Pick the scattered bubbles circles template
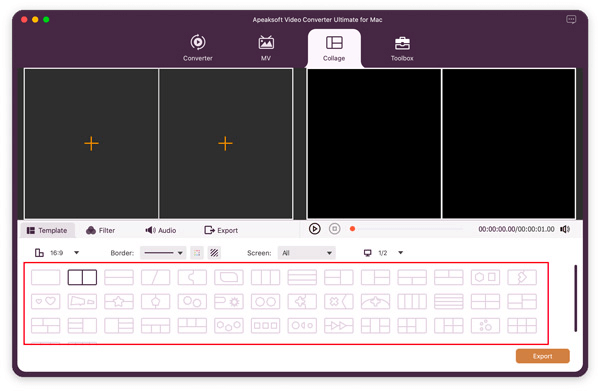 (x=485, y=326)
